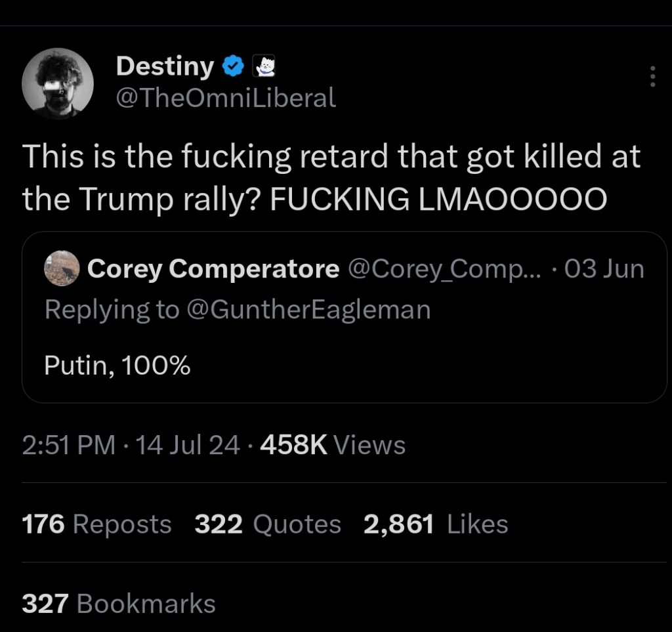Open Destiny's profile picture

[x=58, y=83]
